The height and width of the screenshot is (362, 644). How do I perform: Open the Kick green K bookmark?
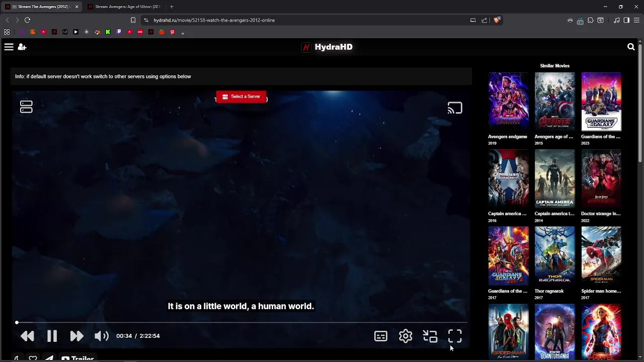[x=108, y=32]
